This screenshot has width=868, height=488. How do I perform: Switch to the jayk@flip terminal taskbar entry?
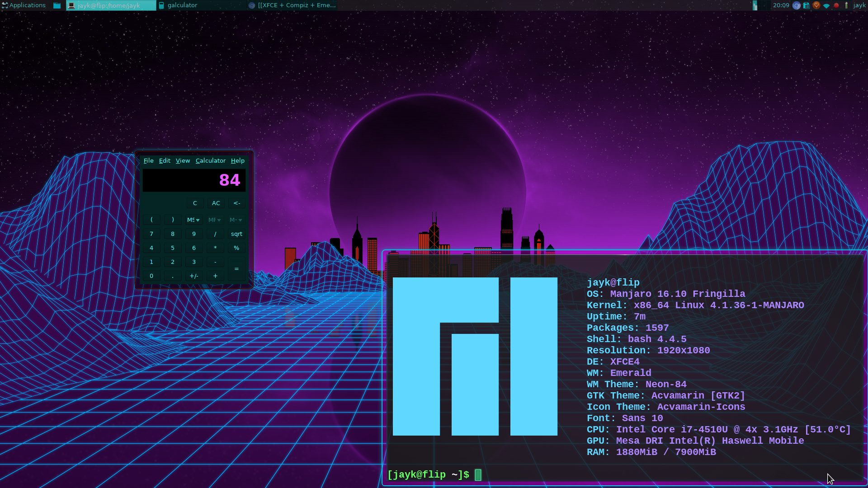(x=111, y=5)
